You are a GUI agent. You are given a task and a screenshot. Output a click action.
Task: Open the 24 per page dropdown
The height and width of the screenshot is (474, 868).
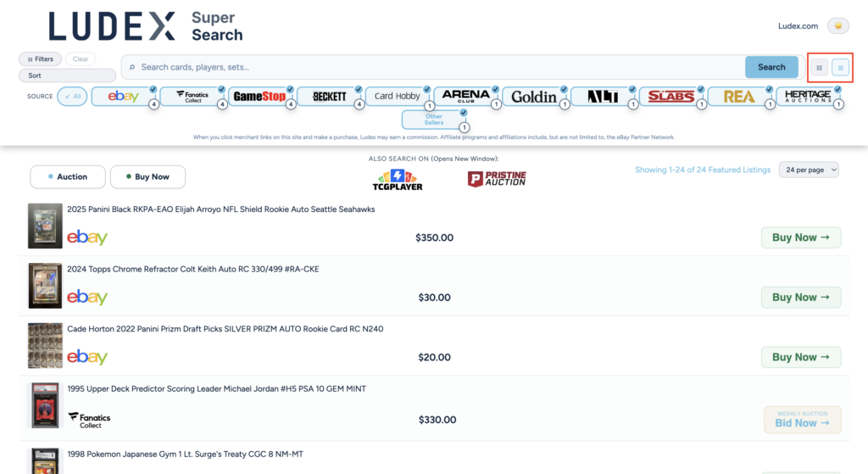click(x=809, y=170)
